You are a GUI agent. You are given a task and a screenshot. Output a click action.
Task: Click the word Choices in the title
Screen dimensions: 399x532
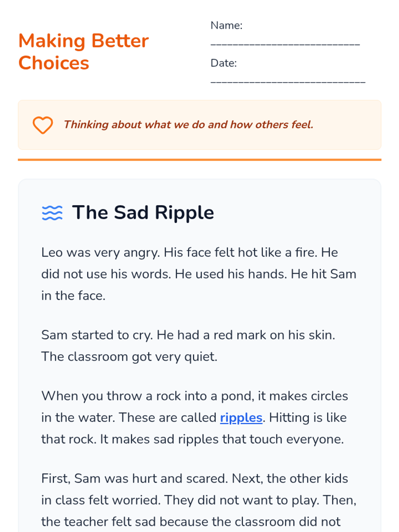[x=54, y=63]
